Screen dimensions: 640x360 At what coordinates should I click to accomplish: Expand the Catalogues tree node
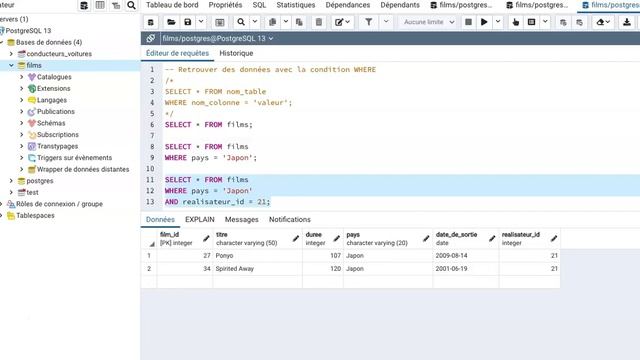pos(22,77)
